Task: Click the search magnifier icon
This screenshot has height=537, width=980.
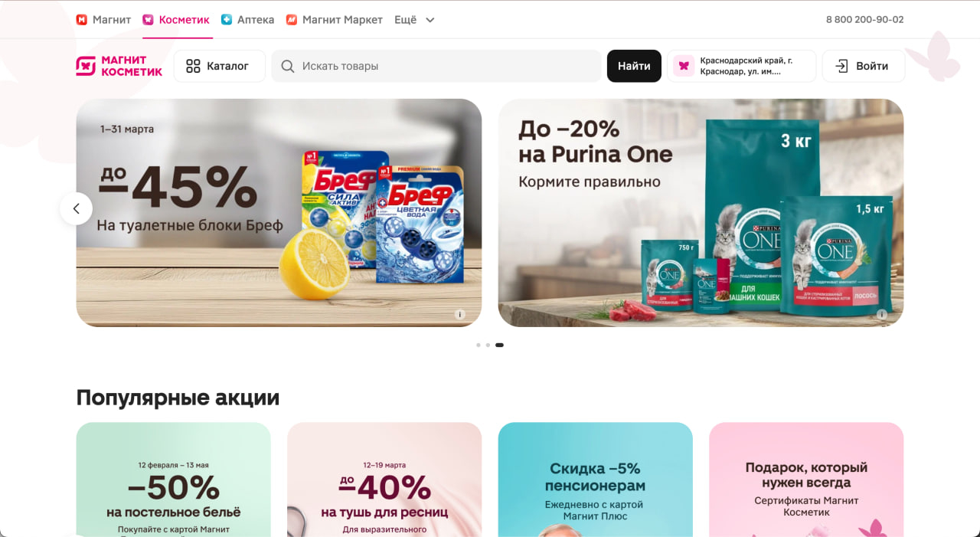Action: pos(288,67)
